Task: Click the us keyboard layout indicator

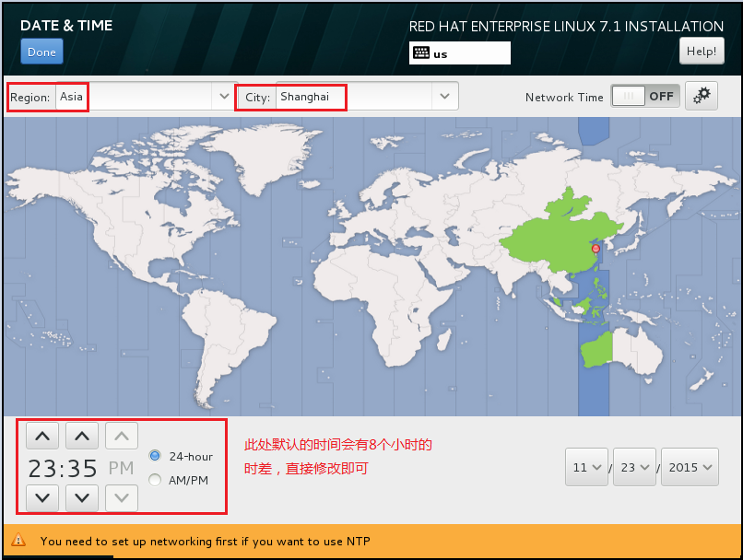Action: [x=460, y=53]
